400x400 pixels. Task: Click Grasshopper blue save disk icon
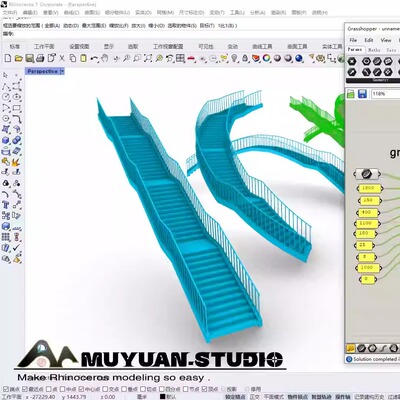(x=362, y=94)
